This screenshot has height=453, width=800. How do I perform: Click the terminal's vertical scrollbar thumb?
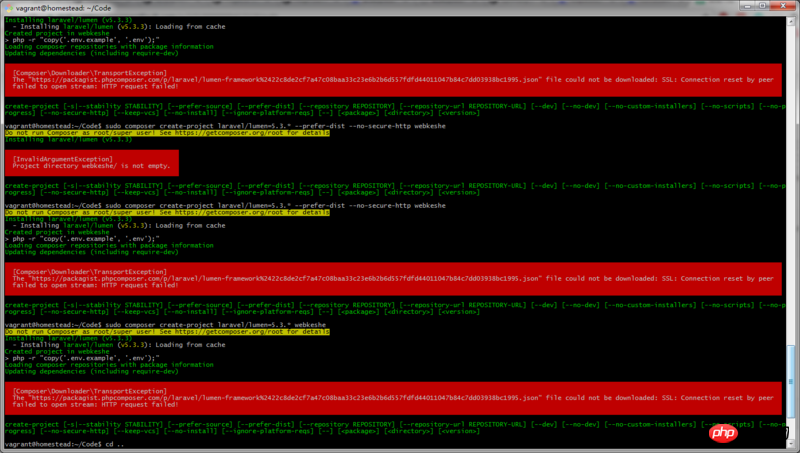pos(791,383)
